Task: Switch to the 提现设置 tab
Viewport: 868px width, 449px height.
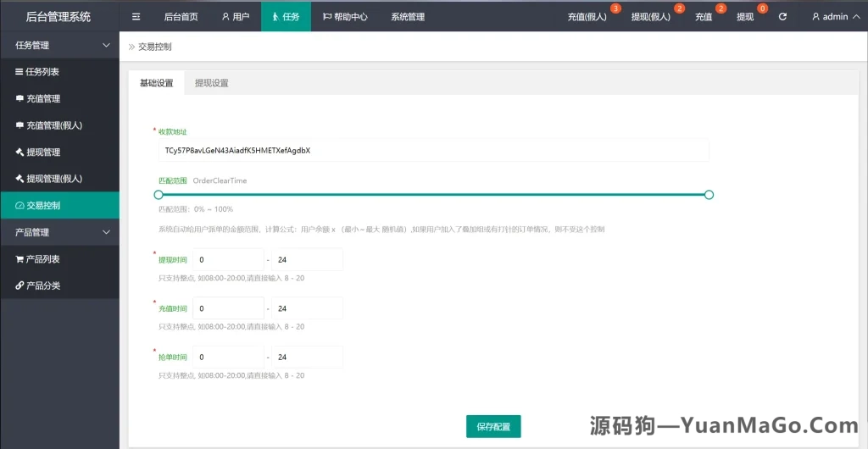Action: [x=211, y=83]
